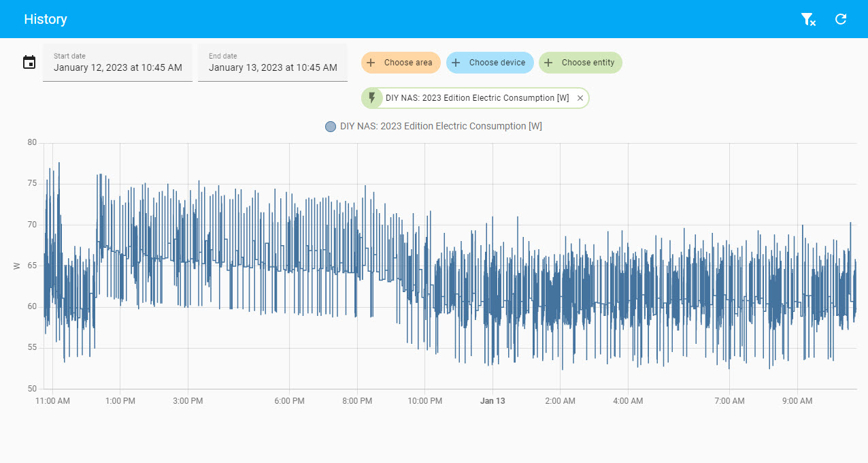The height and width of the screenshot is (463, 868).
Task: Open the calendar date range picker
Action: point(29,63)
